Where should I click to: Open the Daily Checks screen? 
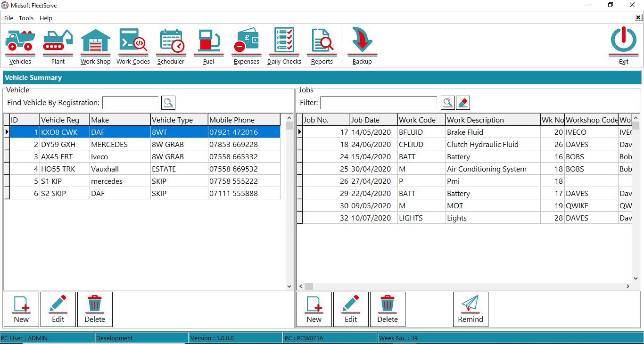(x=283, y=45)
